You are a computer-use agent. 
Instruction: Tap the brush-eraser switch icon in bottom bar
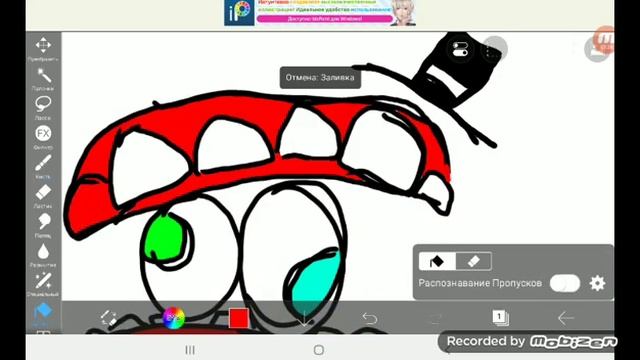coord(109,318)
